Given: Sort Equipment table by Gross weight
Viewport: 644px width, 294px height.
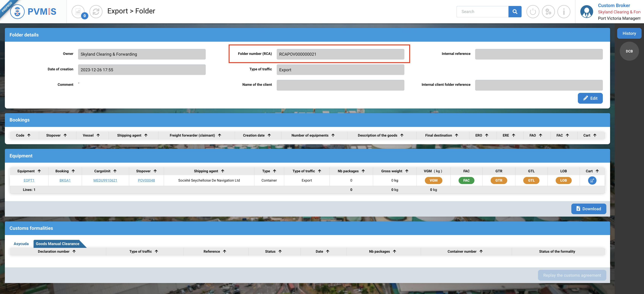Looking at the screenshot, I should [x=407, y=171].
